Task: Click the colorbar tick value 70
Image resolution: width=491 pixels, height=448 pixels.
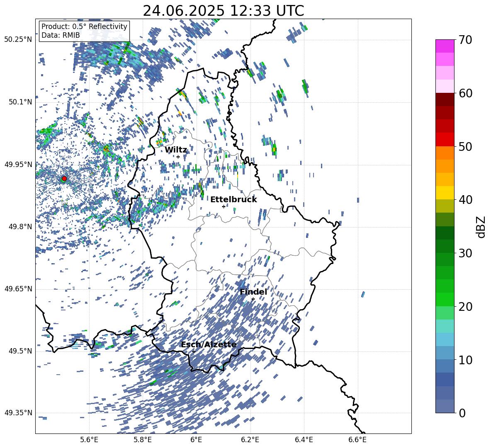Action: tap(465, 40)
